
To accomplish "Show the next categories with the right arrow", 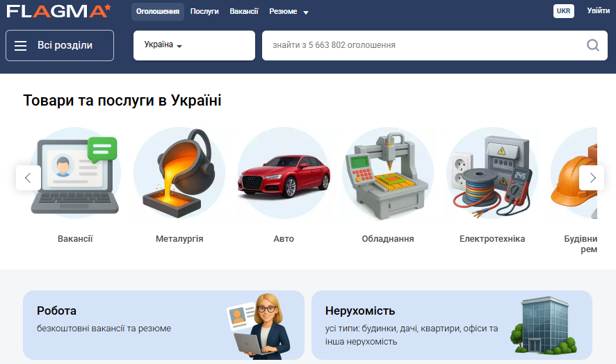I will pos(592,178).
